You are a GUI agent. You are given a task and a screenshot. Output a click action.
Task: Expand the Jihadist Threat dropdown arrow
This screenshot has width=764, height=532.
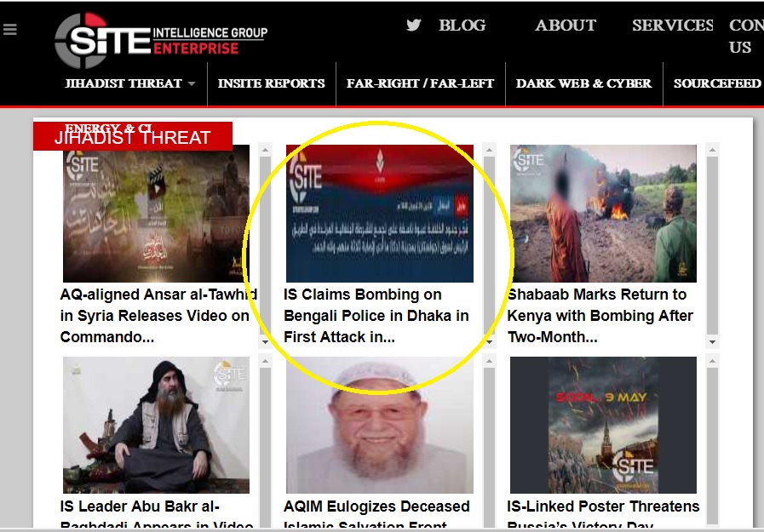[x=192, y=83]
